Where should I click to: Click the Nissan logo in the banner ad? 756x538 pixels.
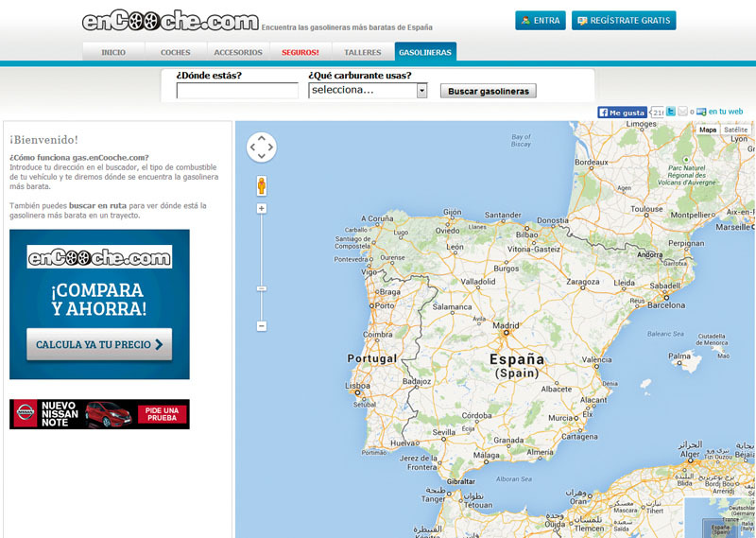[26, 413]
